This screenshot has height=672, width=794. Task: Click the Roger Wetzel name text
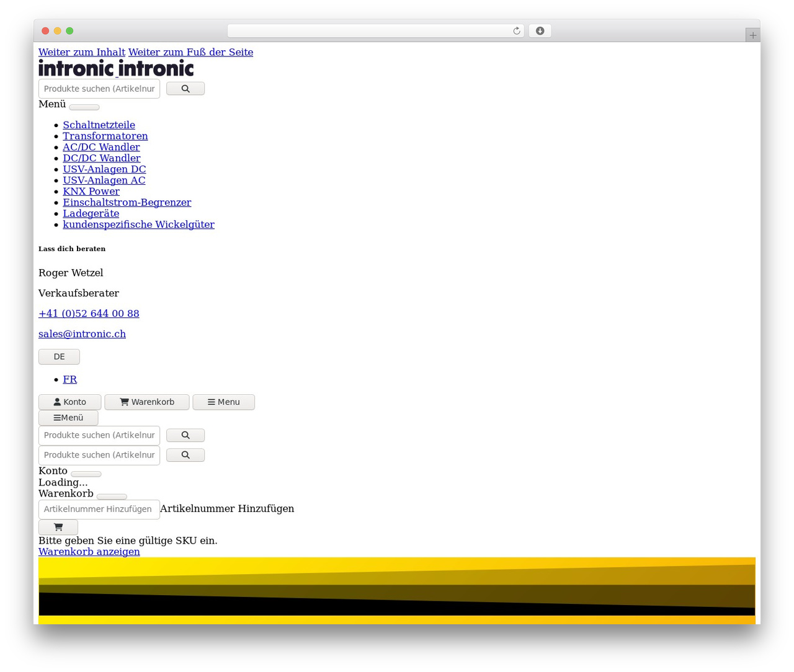coord(71,273)
